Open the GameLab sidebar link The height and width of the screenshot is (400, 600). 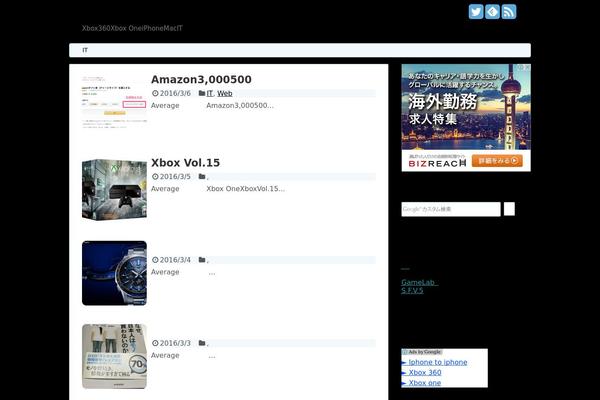coord(419,282)
